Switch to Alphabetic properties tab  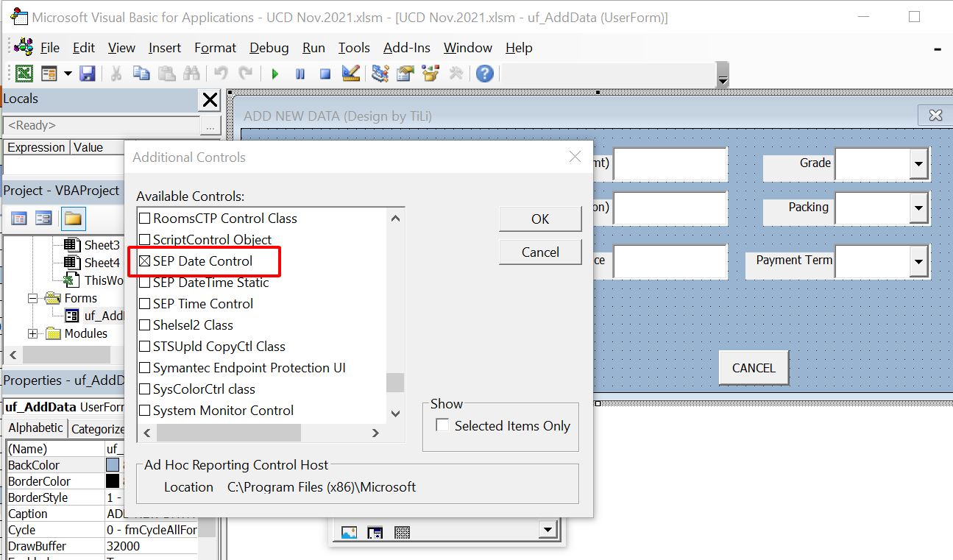35,428
